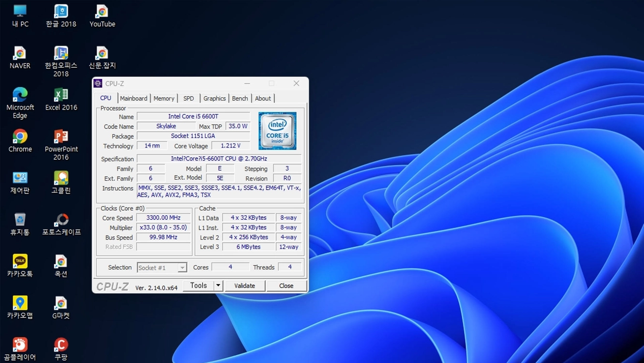Open the YouTube desktop shortcut
Viewport: 644px width, 363px height.
pyautogui.click(x=102, y=16)
